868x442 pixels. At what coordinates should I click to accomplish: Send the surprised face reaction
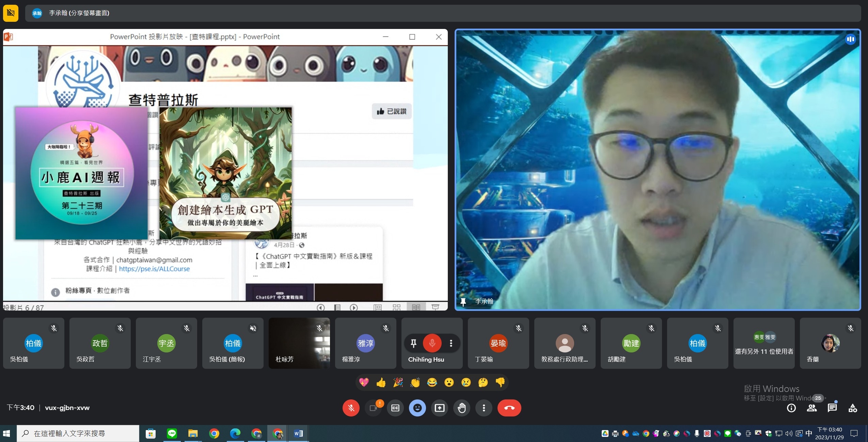[449, 382]
